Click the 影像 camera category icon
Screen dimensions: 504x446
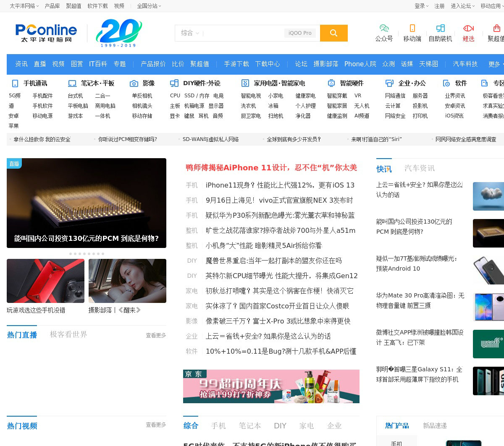(x=134, y=83)
